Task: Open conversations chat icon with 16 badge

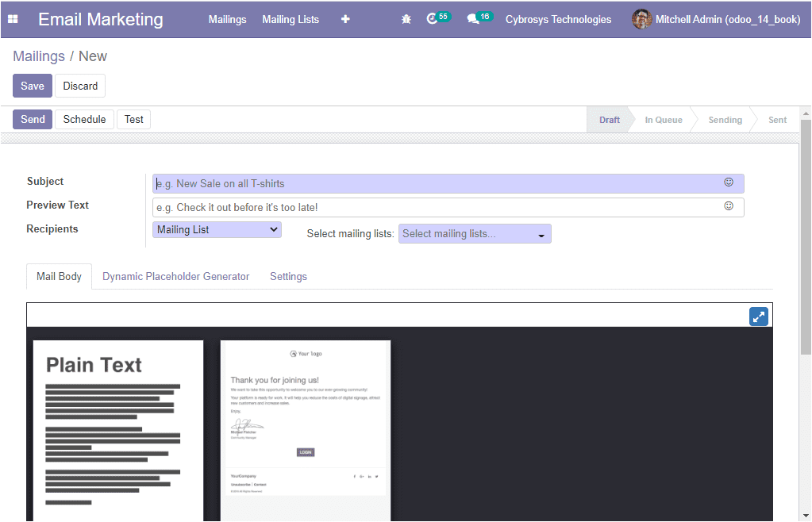Action: [x=474, y=19]
